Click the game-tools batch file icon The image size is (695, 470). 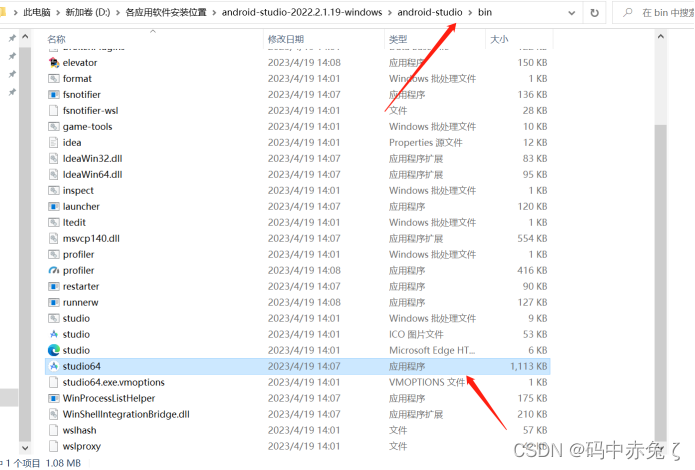[x=54, y=126]
